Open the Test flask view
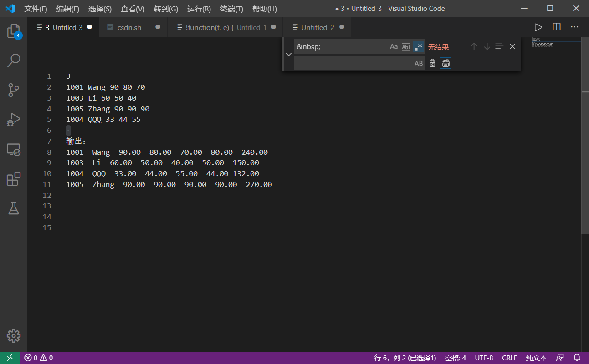 coord(14,208)
